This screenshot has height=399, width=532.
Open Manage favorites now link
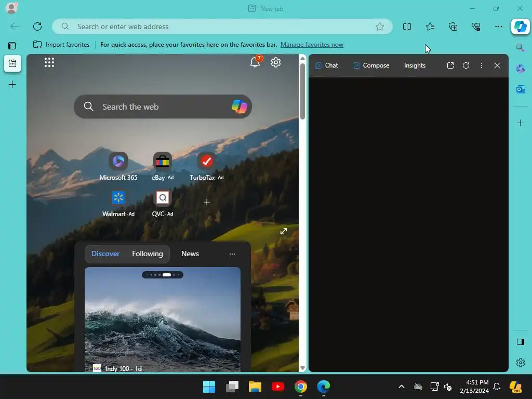coord(312,45)
